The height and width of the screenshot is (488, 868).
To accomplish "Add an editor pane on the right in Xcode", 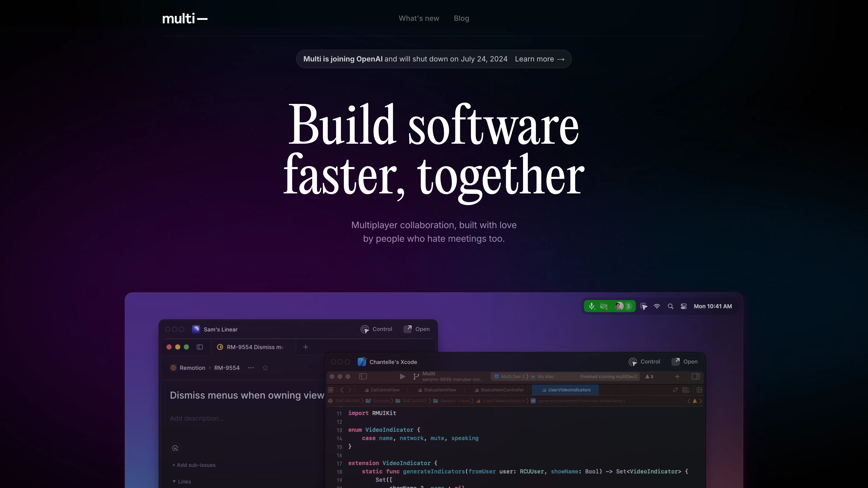I will click(x=700, y=390).
